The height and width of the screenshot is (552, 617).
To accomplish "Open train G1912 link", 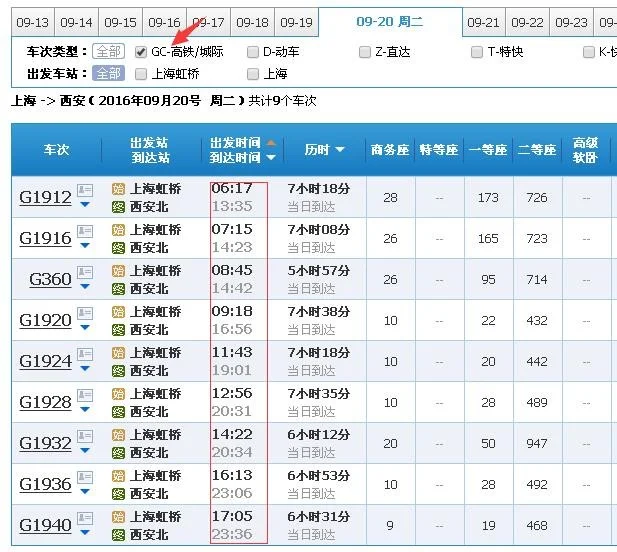I will coord(45,198).
